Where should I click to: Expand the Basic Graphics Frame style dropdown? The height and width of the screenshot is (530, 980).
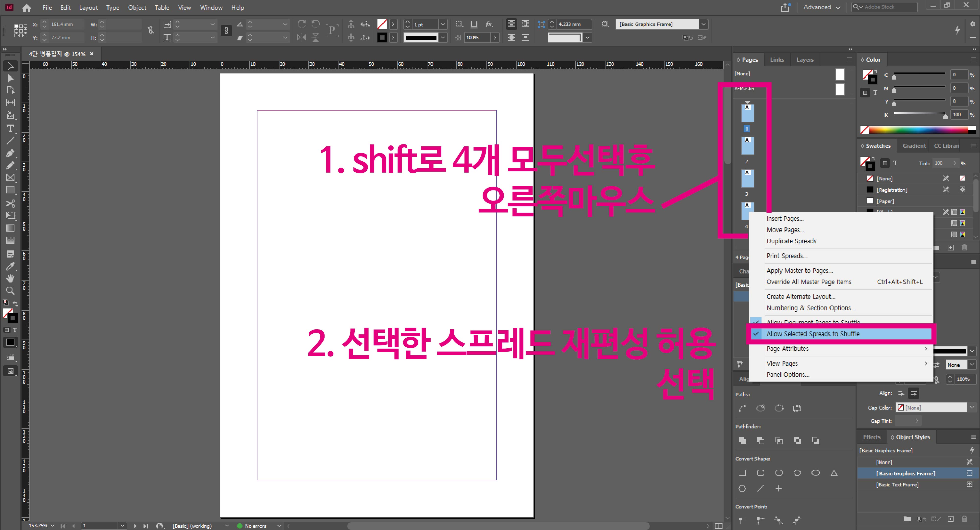click(704, 24)
